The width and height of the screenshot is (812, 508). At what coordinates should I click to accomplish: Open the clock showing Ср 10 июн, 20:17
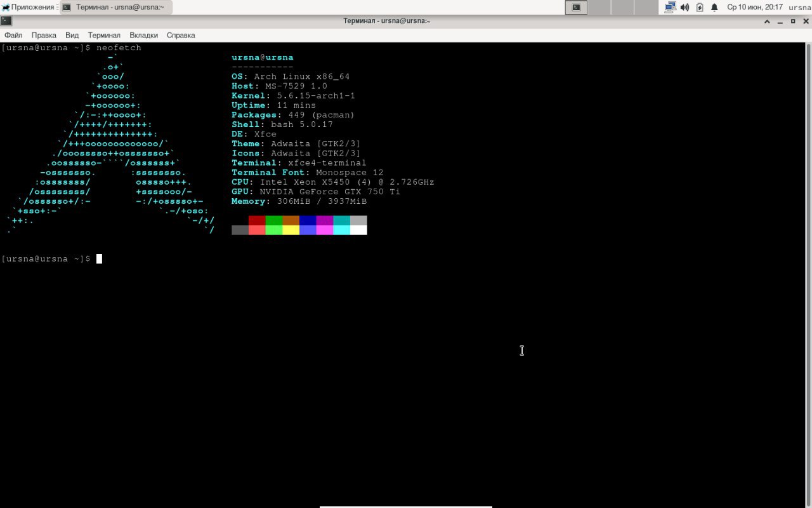click(755, 7)
